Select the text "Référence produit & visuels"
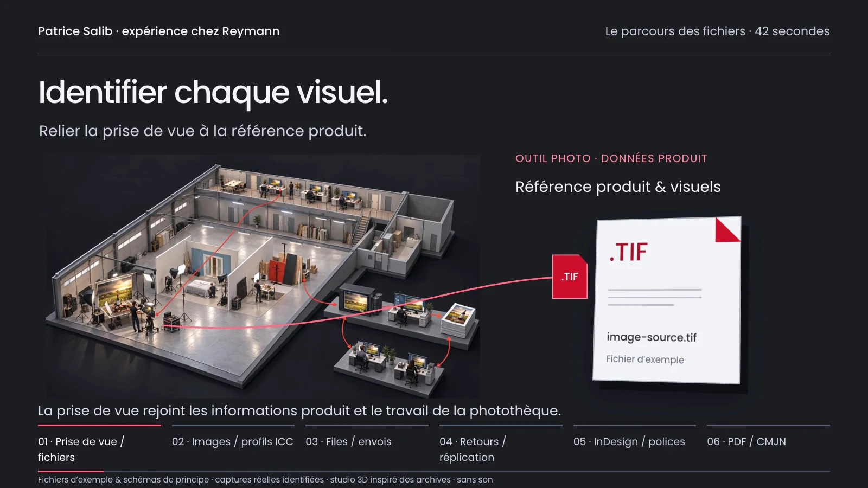 click(x=618, y=187)
